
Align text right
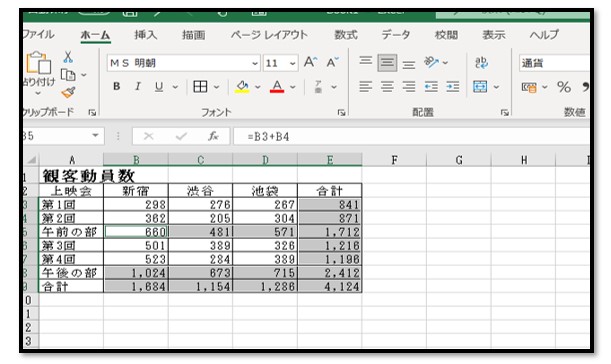(x=409, y=87)
